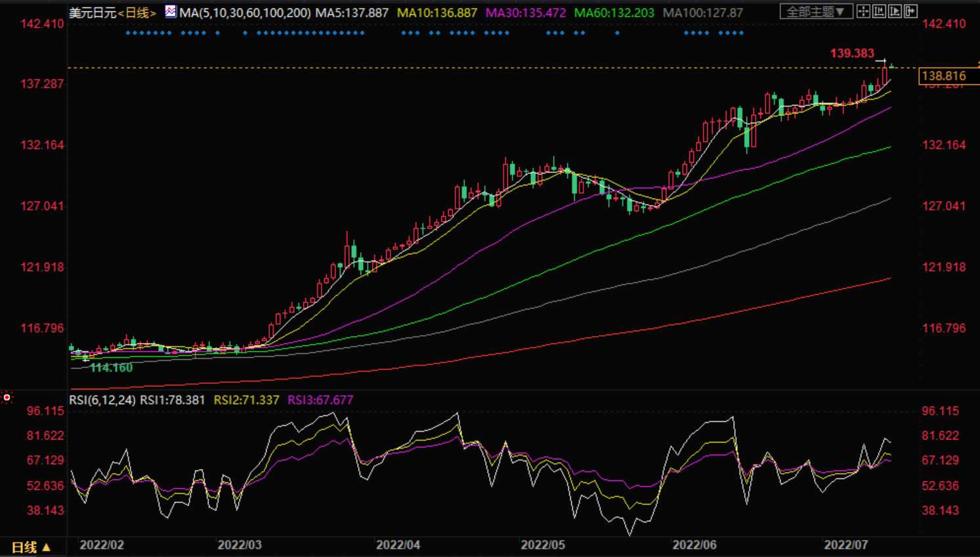This screenshot has width=980, height=557.
Task: Click the orange arrow at right edge of price line
Action: [x=977, y=64]
